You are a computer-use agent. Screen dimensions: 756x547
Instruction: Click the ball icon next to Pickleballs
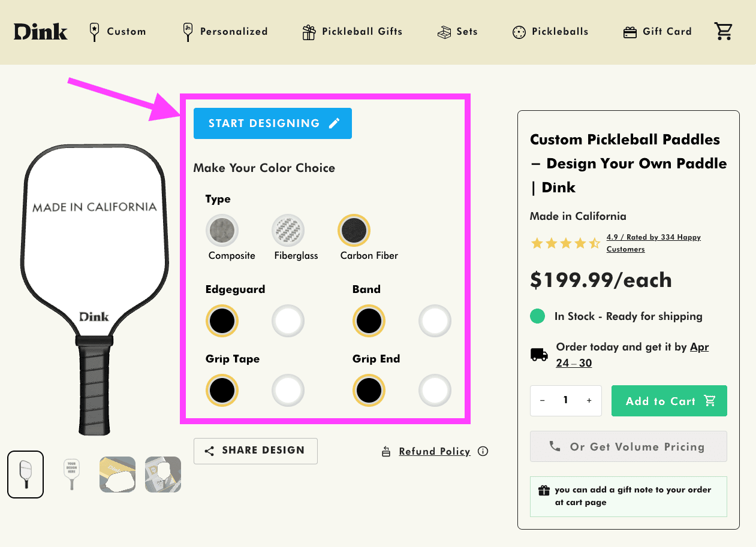(x=518, y=31)
